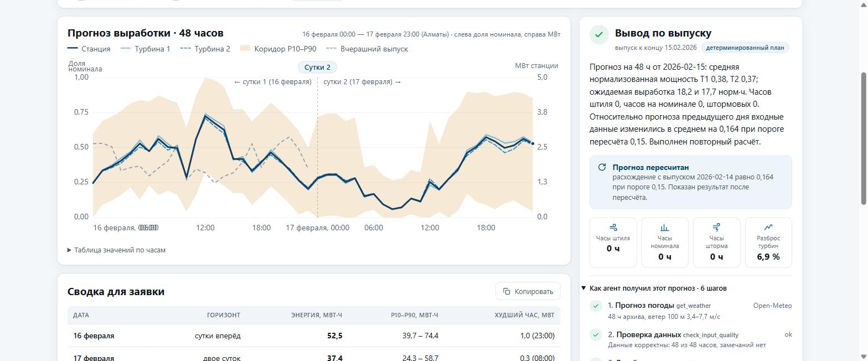Open the Часы штиля metric card
Screen dimensions: 868x361
pyautogui.click(x=613, y=243)
